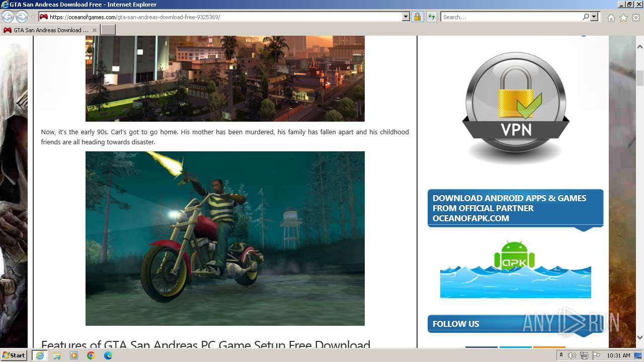Restore down the Internet Explorer window

point(629,5)
